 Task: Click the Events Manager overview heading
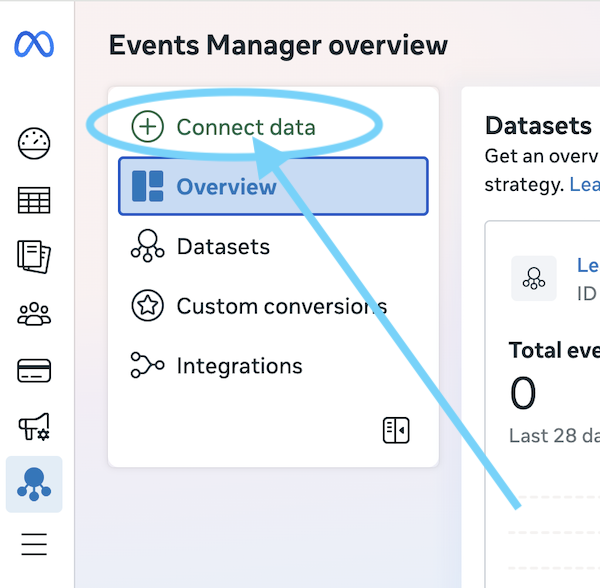pos(278,45)
